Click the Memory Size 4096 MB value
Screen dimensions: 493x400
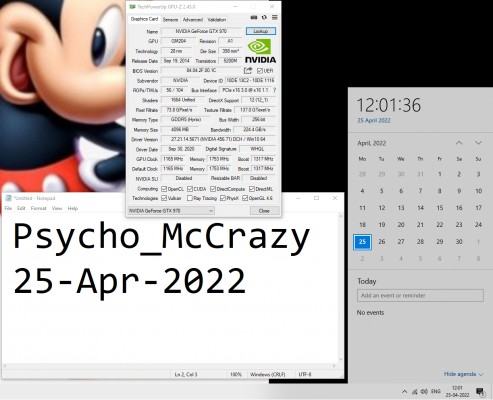(180, 129)
